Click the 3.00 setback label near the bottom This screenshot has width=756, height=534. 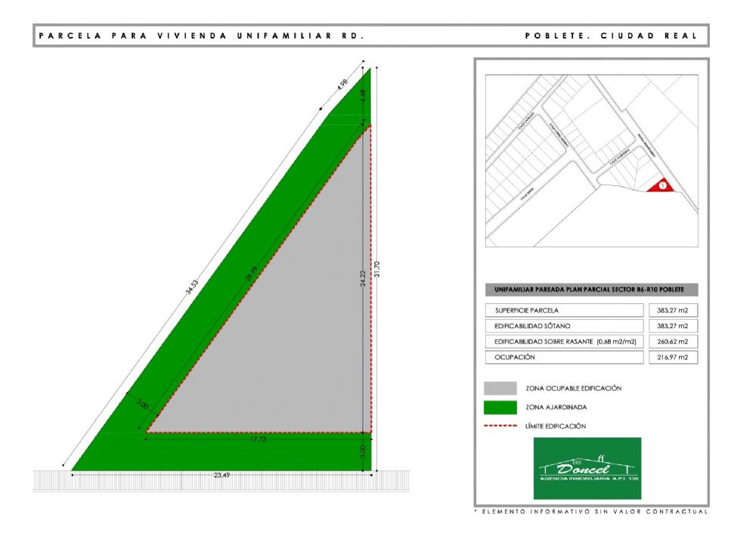[363, 451]
